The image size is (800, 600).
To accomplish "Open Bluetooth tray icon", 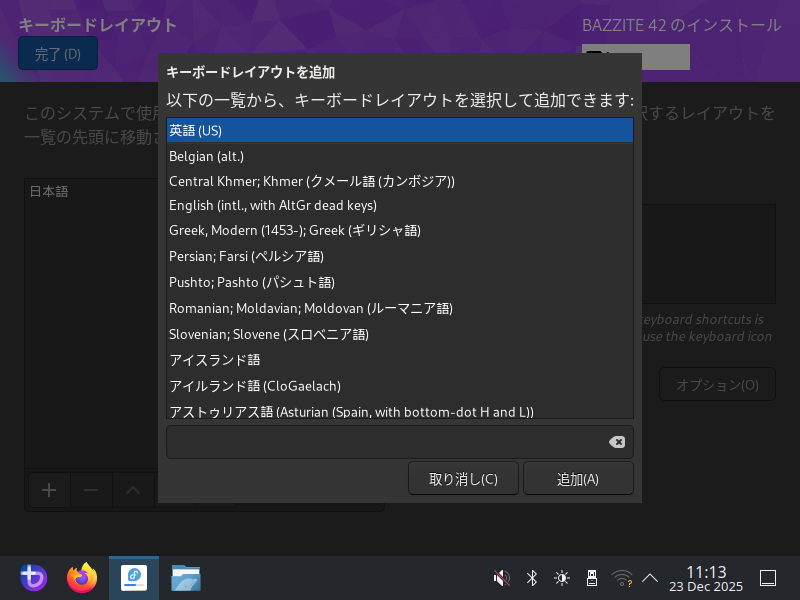I will [532, 578].
